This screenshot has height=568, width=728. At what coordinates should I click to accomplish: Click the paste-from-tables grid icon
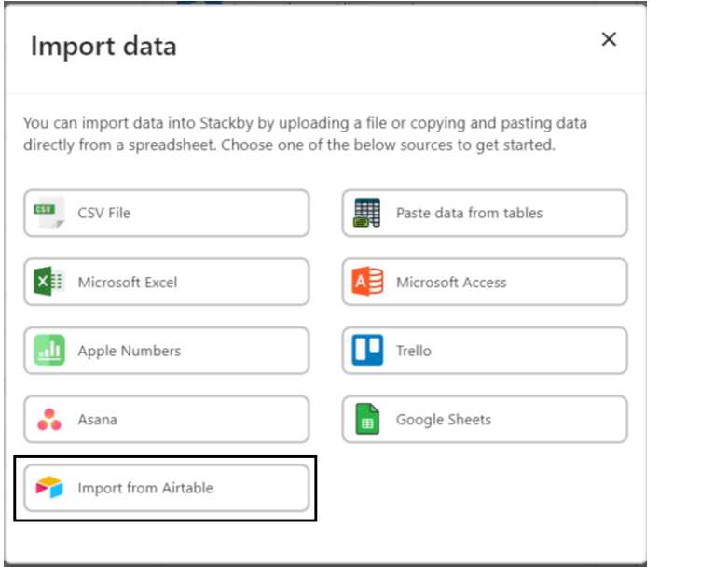coord(367,214)
